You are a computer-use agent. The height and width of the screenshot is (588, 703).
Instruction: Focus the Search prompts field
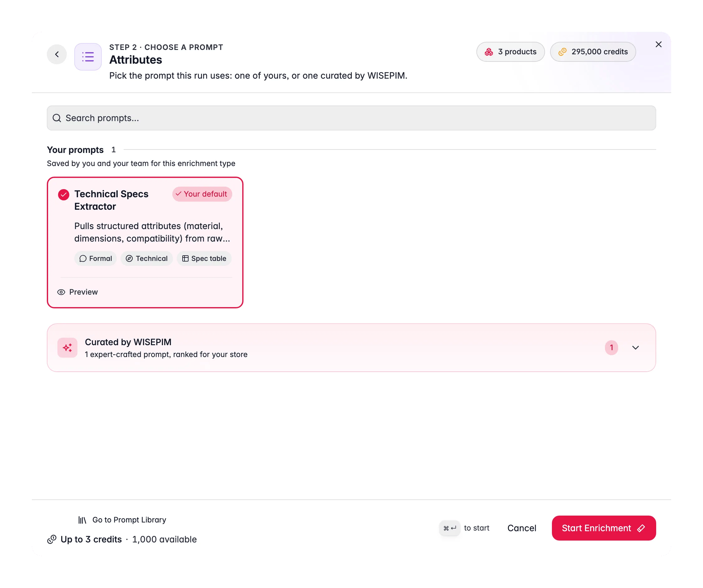tap(351, 118)
